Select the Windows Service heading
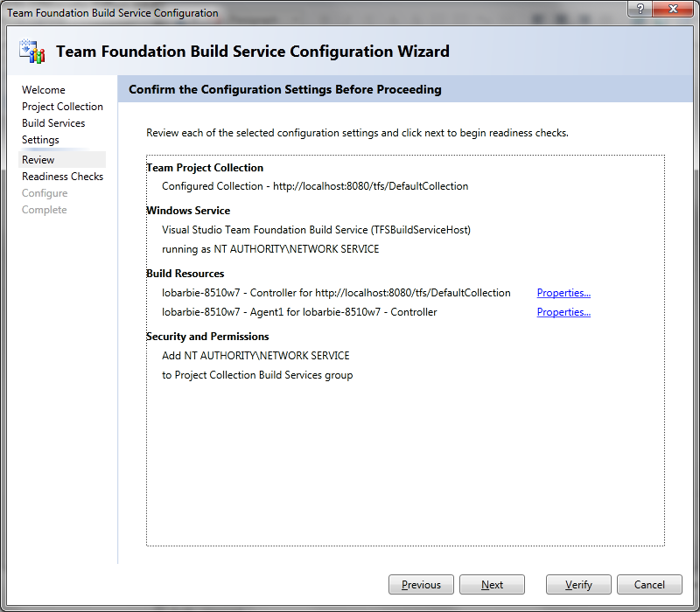Image resolution: width=700 pixels, height=612 pixels. (x=188, y=211)
